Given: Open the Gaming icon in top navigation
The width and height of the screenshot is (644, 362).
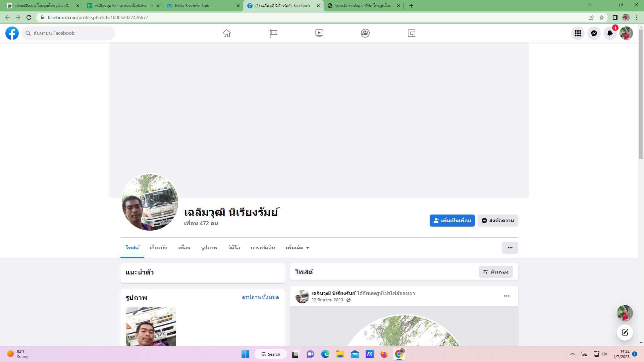Looking at the screenshot, I should coord(412,33).
